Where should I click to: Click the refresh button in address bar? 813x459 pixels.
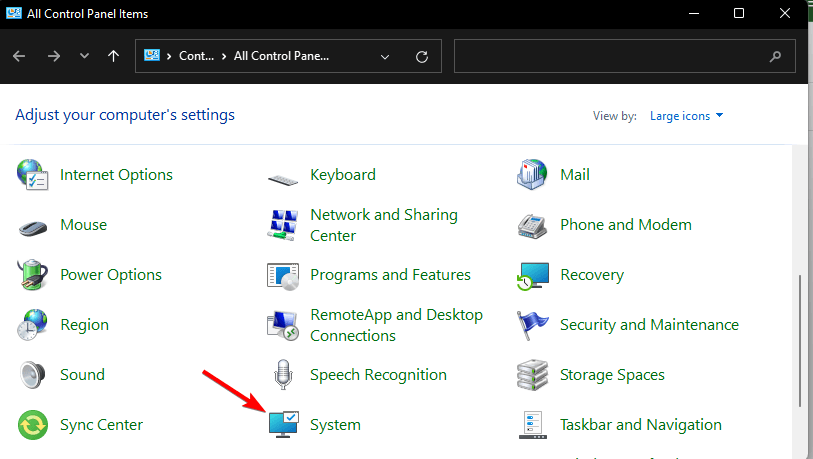422,57
